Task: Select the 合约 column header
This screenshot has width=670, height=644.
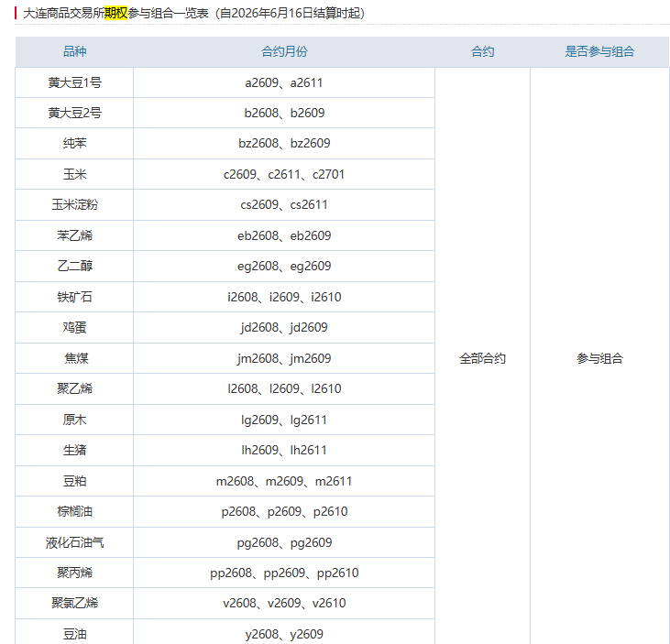Action: [482, 51]
